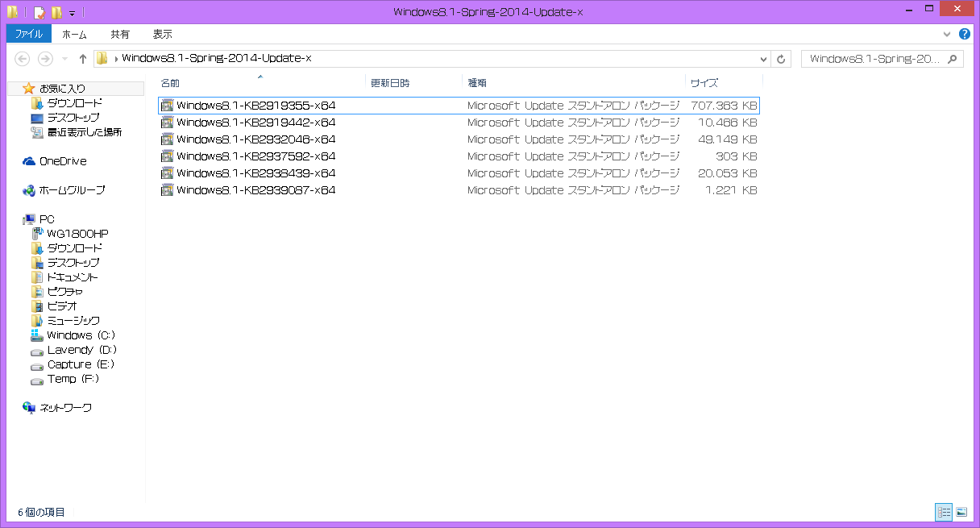This screenshot has height=528, width=980.
Task: Open the ファイル menu tab
Action: pyautogui.click(x=29, y=34)
